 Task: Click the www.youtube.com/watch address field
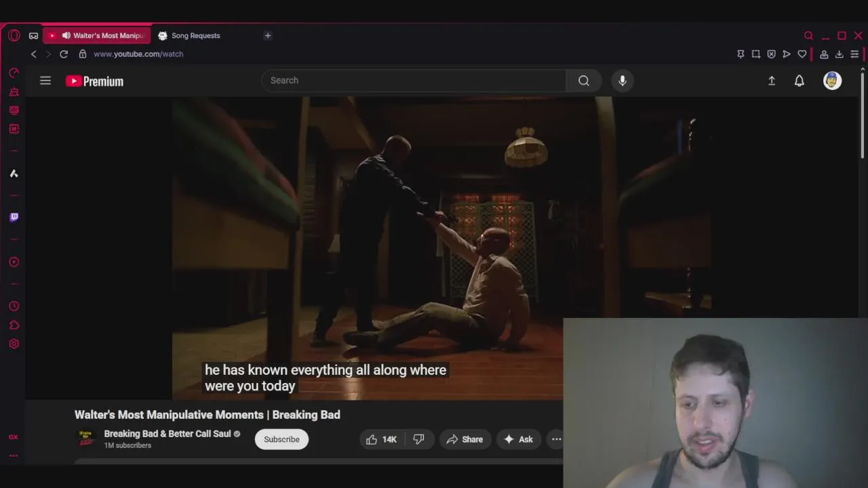tap(138, 54)
